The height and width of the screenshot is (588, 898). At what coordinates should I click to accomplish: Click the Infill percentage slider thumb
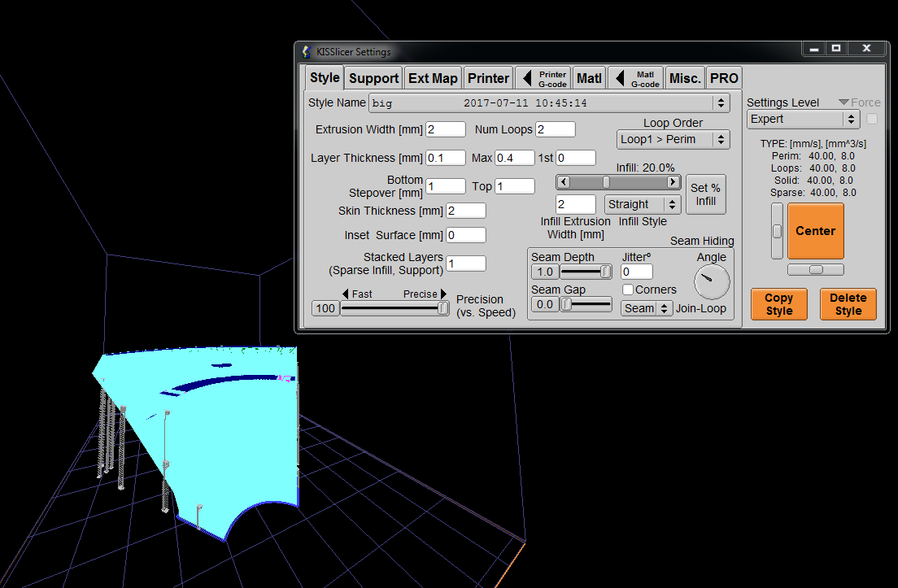pyautogui.click(x=606, y=182)
